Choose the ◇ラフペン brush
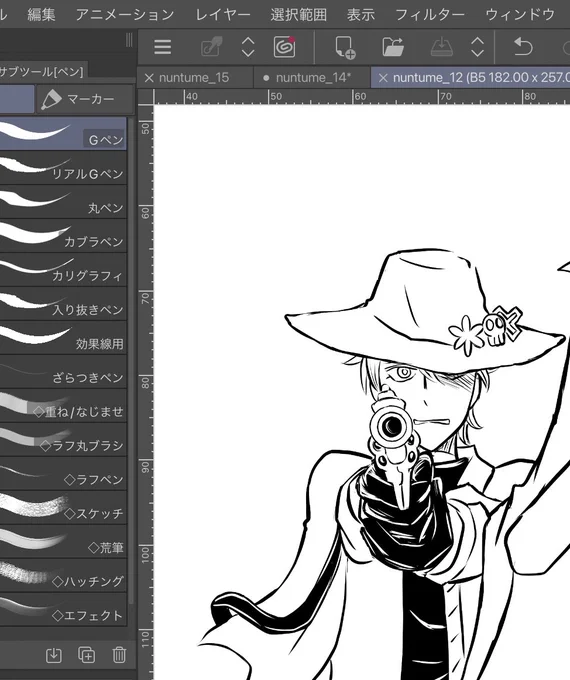This screenshot has width=570, height=680. click(x=63, y=474)
